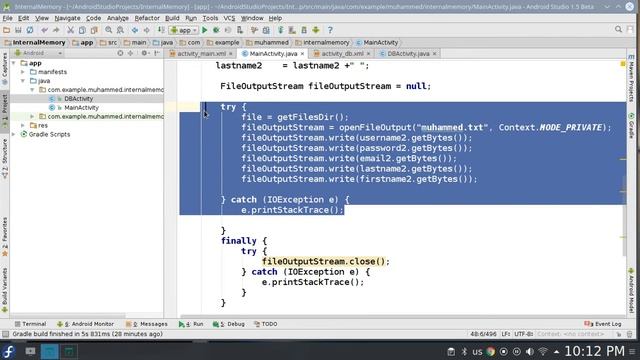This screenshot has width=640, height=360.
Task: Click the 10:12 PM clock
Action: click(x=595, y=351)
